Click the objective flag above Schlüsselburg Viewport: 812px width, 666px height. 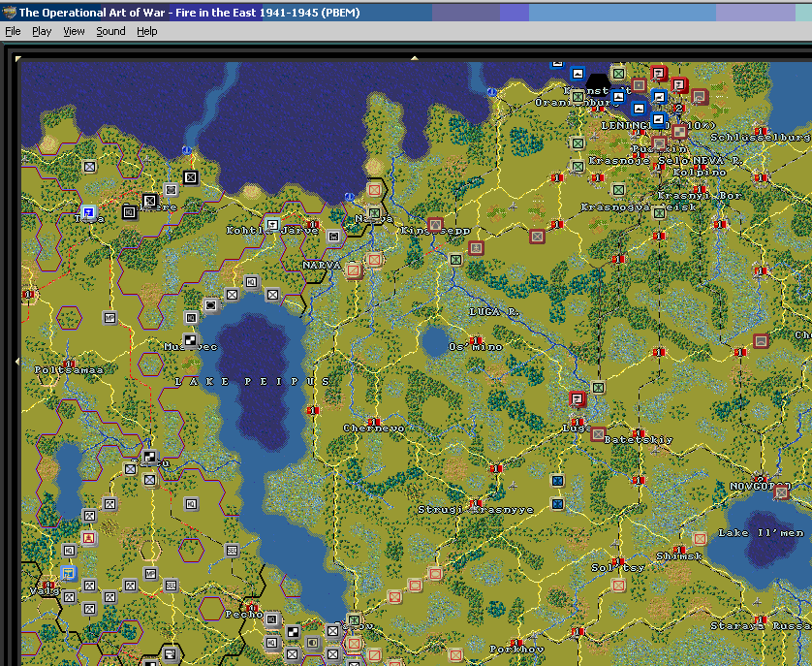[x=761, y=131]
